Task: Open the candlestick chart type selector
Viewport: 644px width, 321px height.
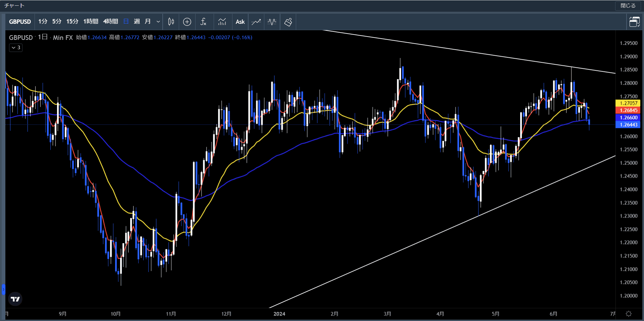Action: (171, 22)
